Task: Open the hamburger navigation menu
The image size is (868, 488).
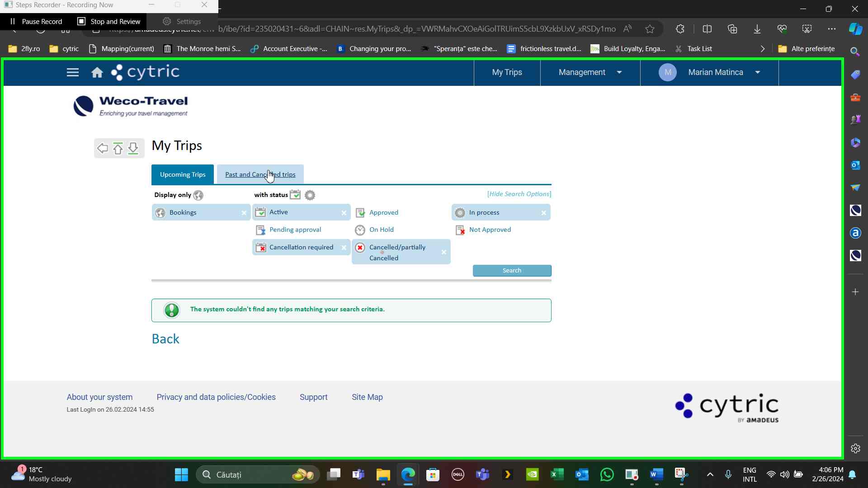Action: pos(73,73)
